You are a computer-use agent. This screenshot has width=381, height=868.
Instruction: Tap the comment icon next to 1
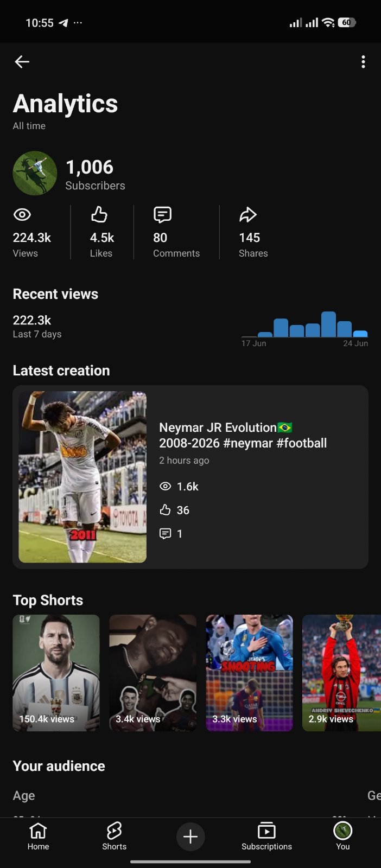tap(166, 534)
